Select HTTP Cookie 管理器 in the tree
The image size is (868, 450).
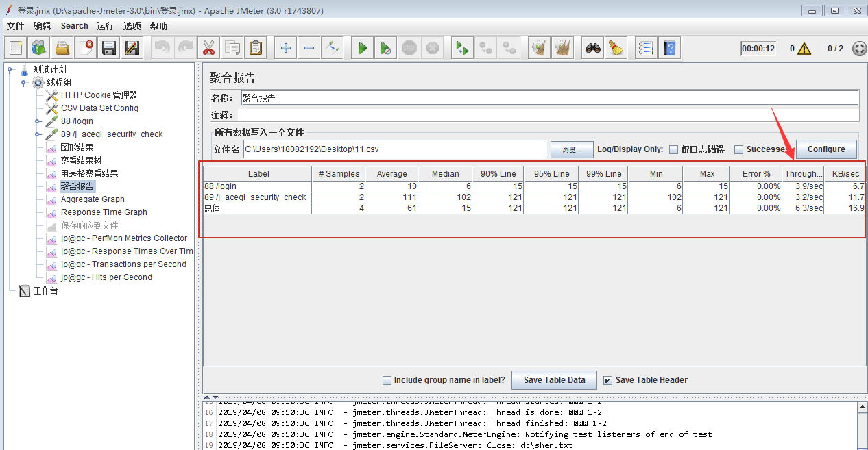[x=99, y=95]
